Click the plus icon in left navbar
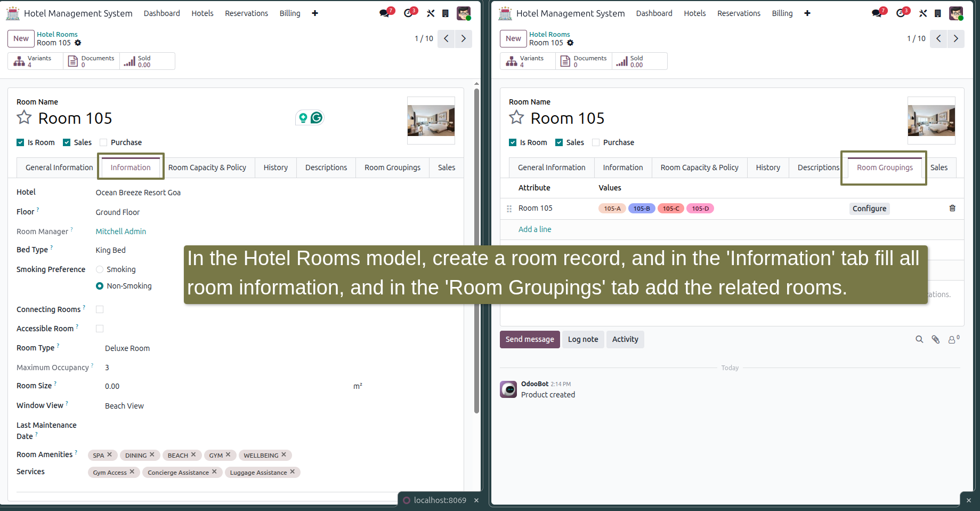The height and width of the screenshot is (511, 980). (315, 13)
